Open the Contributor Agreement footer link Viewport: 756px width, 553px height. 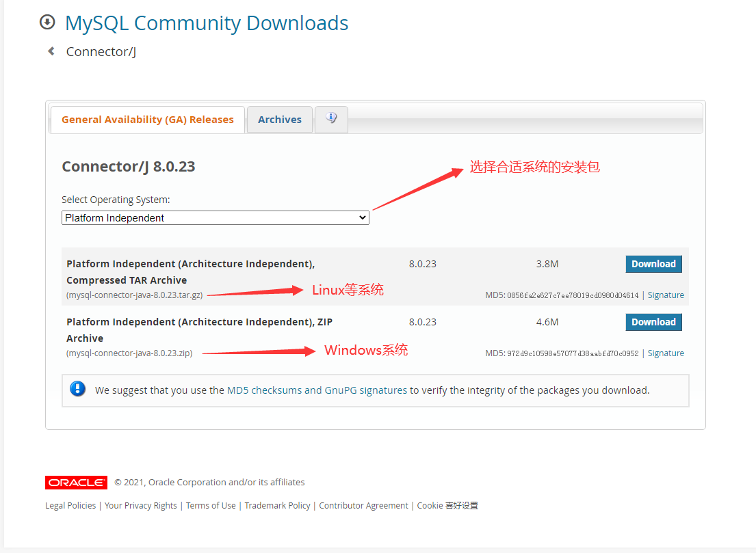coord(363,505)
